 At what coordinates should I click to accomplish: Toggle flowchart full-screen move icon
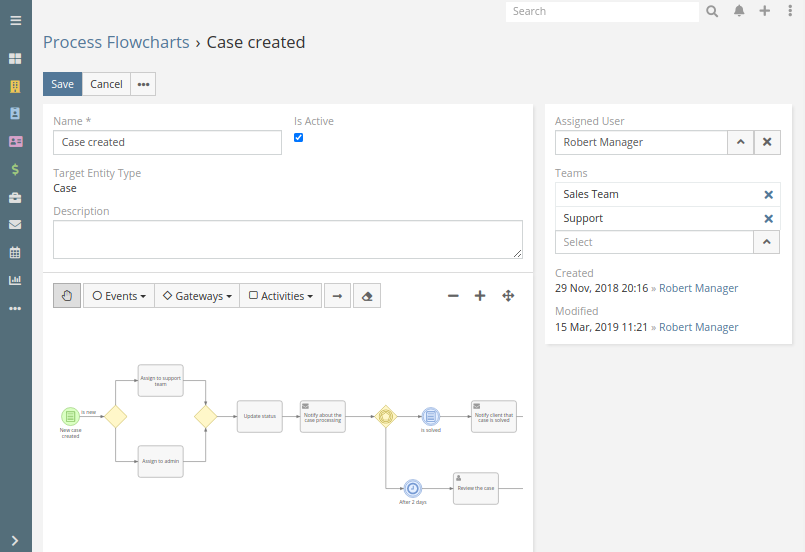pos(508,296)
